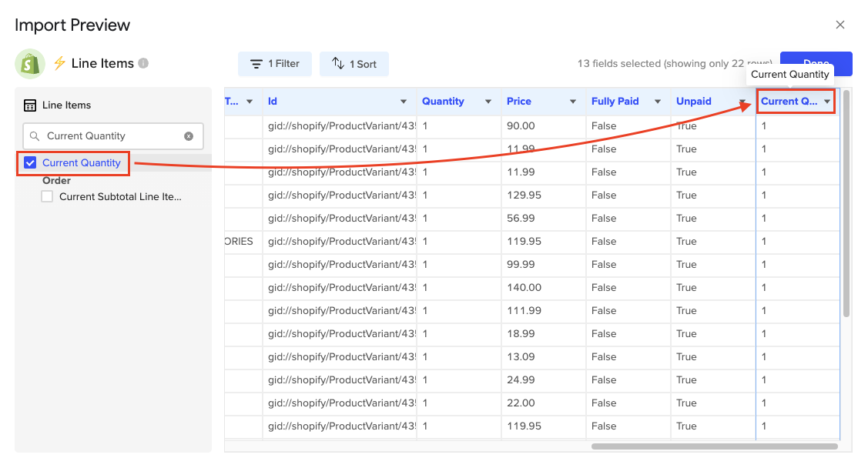Click the price cell 18.99
This screenshot has width=868, height=468.
[544, 334]
